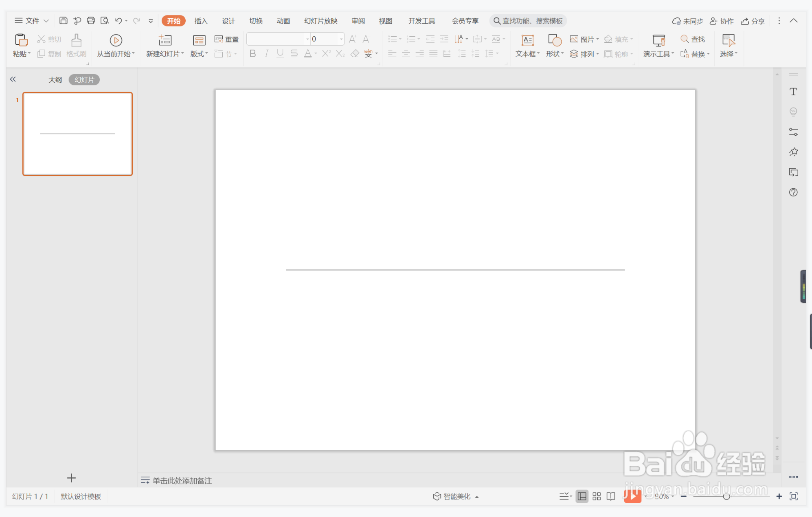Click the Text Box icon
This screenshot has width=812, height=517.
(x=527, y=40)
